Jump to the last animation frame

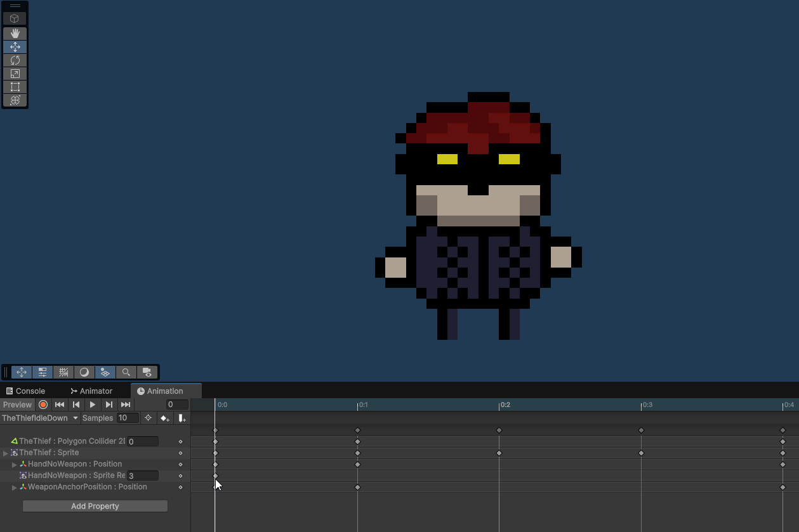tap(126, 405)
